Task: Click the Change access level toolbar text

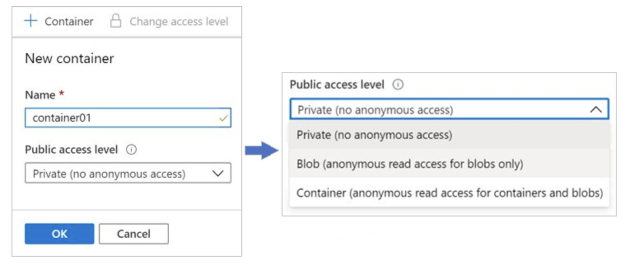Action: tap(179, 21)
